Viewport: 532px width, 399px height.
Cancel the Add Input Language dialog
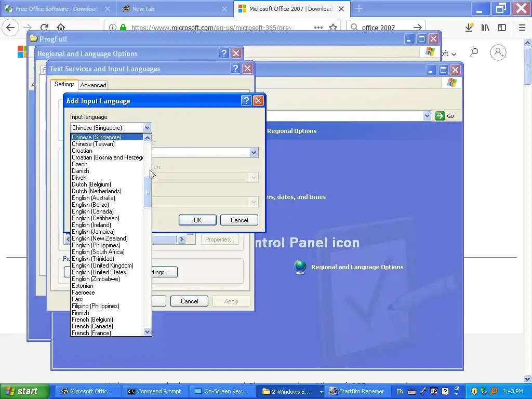click(x=239, y=220)
